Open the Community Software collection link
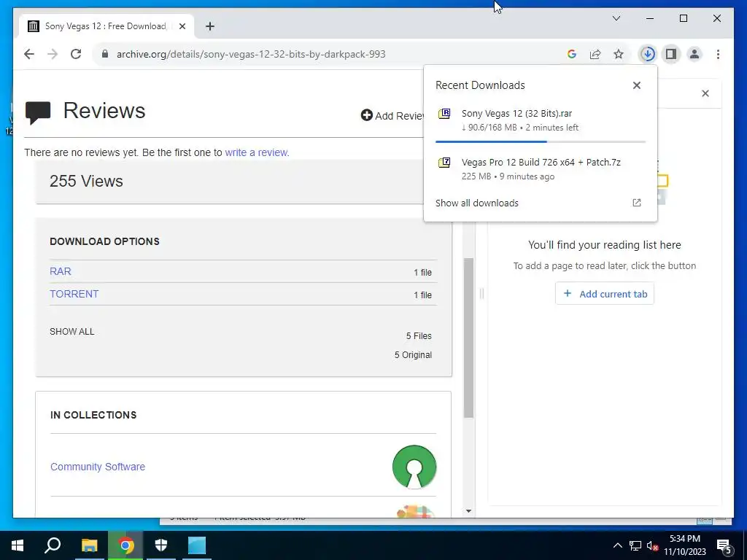This screenshot has width=747, height=560. [x=98, y=467]
